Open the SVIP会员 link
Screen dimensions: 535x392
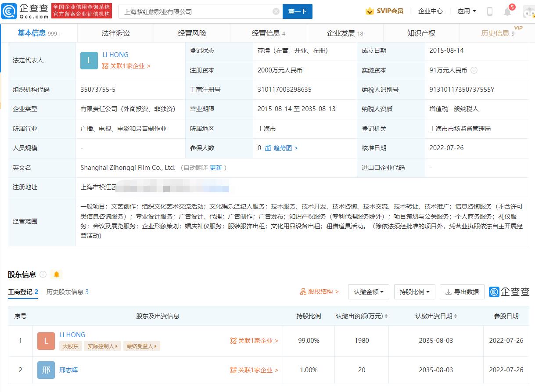[x=384, y=11]
